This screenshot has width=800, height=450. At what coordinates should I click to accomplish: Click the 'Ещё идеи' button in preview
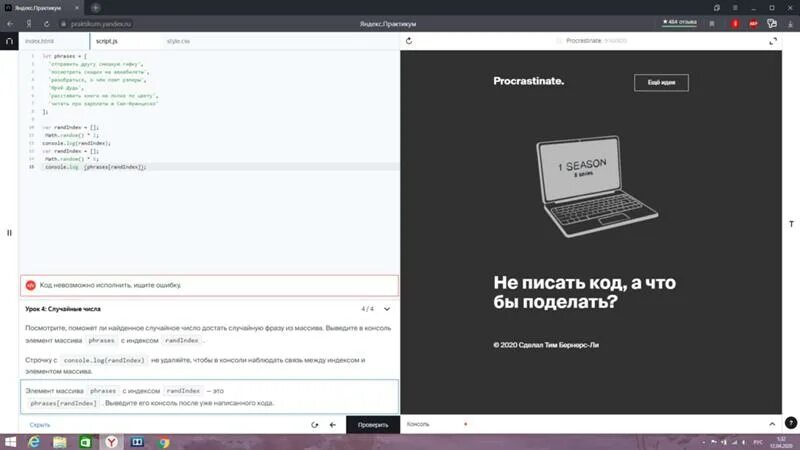[661, 83]
